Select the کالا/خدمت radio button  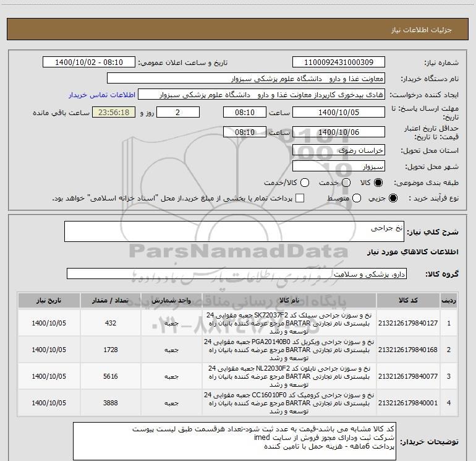pos(305,183)
